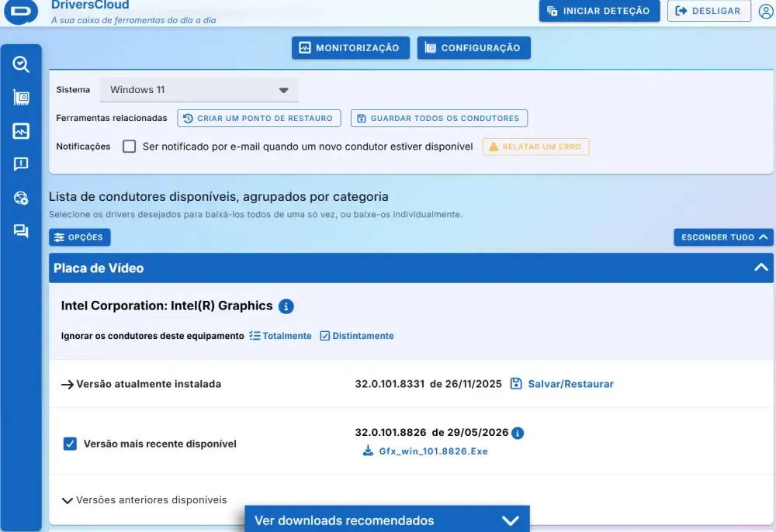Click ESCONDER TUDO to collapse all
The height and width of the screenshot is (532, 776).
coord(723,237)
